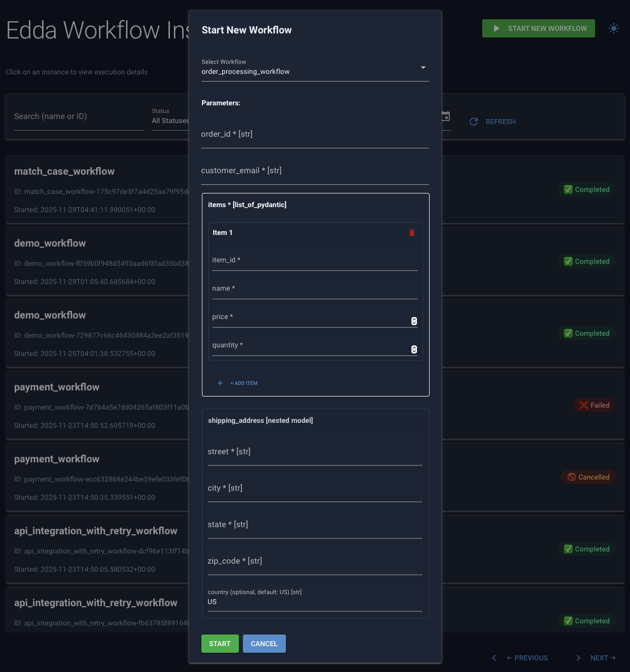Delete Item 1 with trash icon
The width and height of the screenshot is (630, 672).
tap(411, 232)
